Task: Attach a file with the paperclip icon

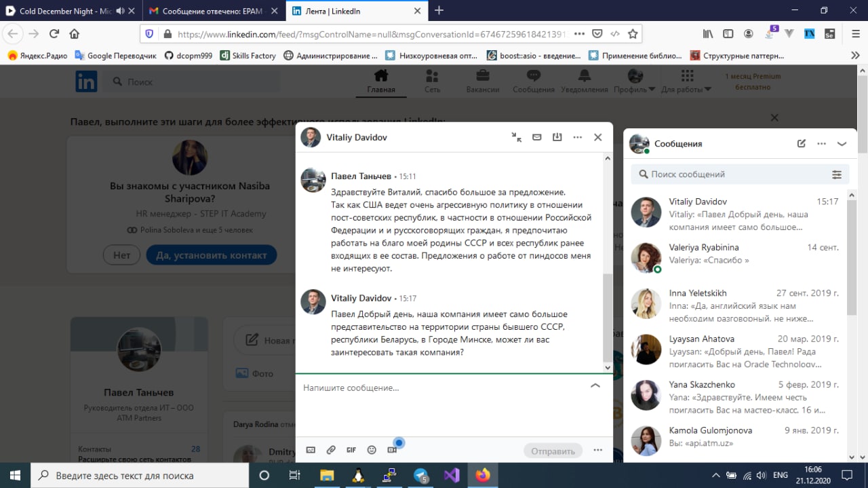Action: pos(331,450)
